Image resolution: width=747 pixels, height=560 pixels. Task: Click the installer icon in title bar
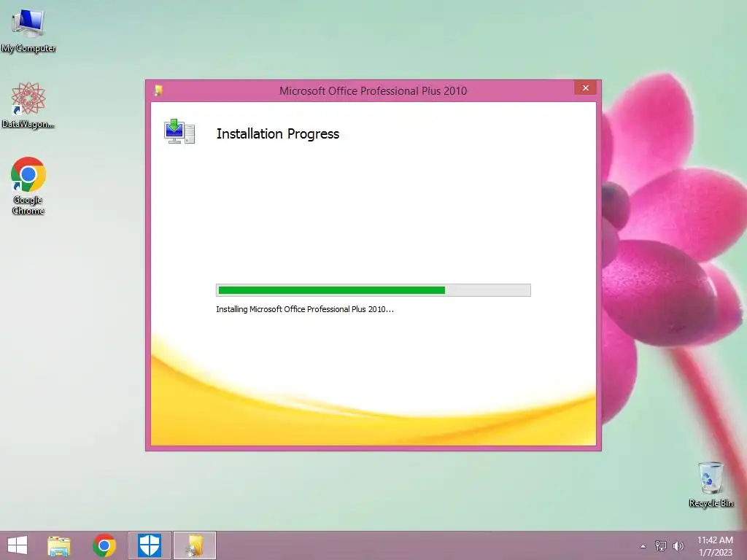point(158,90)
